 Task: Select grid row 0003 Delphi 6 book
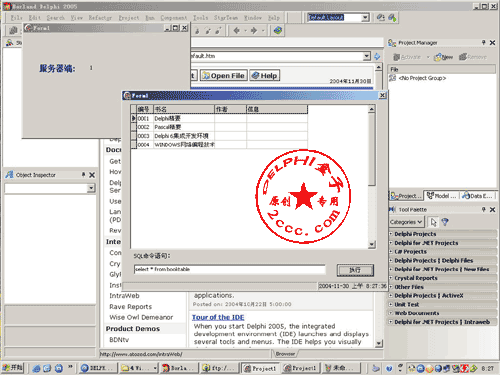point(219,136)
